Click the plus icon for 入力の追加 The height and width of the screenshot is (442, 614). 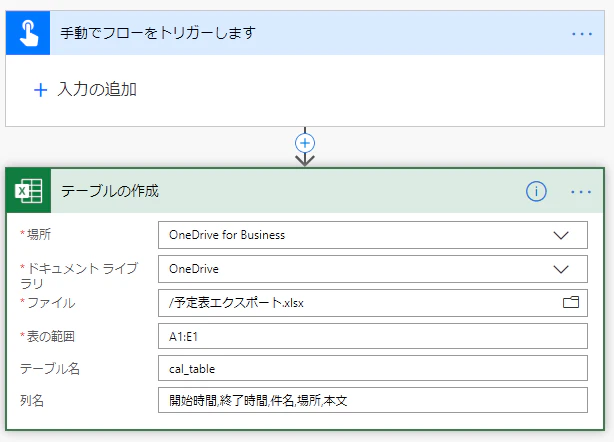tap(40, 90)
